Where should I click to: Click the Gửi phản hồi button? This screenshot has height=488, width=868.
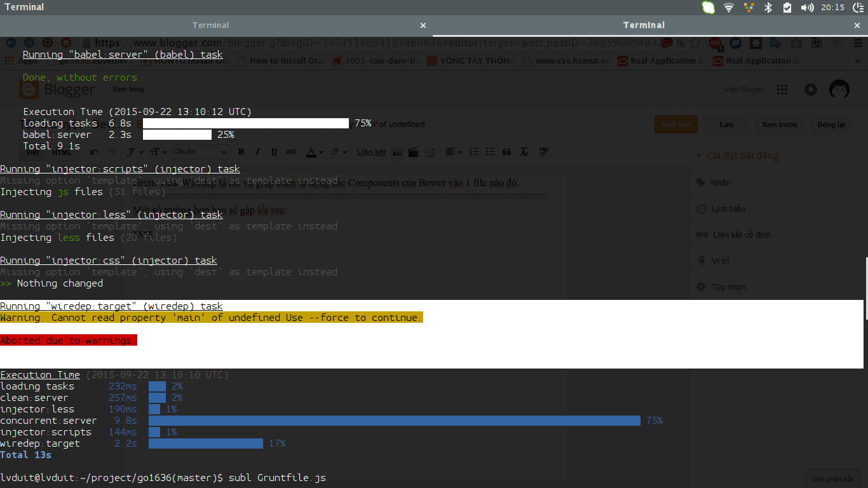click(x=832, y=478)
